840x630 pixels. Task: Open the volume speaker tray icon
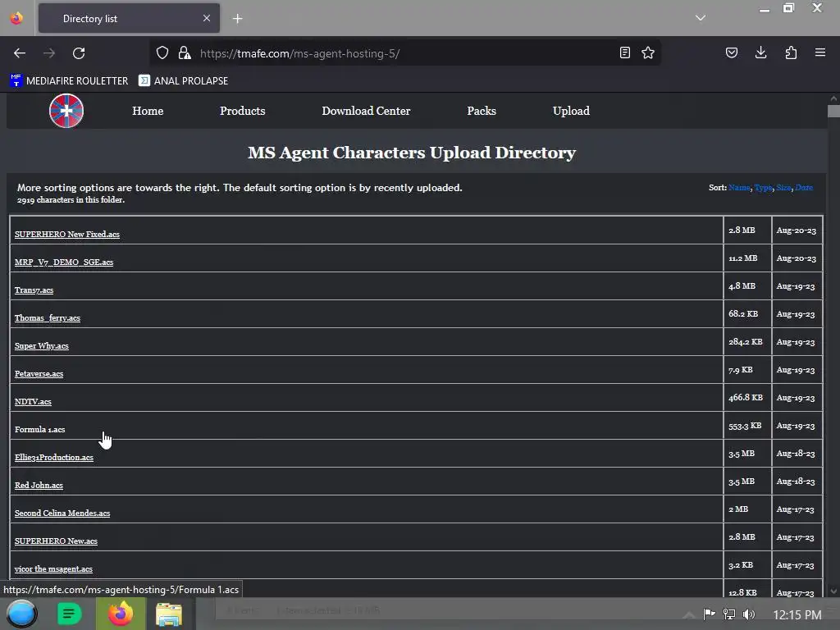point(749,614)
